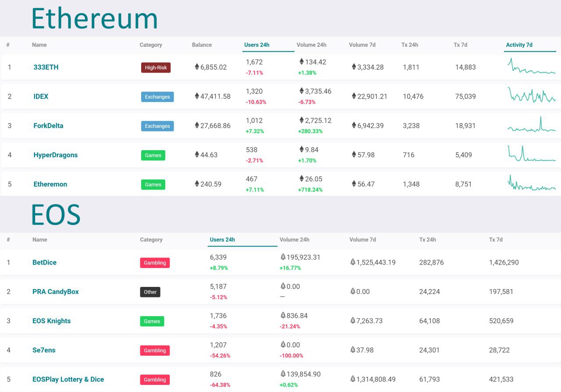Click the Gambling badge in Se7ens row
Screen dimensions: 561x392
(155, 350)
